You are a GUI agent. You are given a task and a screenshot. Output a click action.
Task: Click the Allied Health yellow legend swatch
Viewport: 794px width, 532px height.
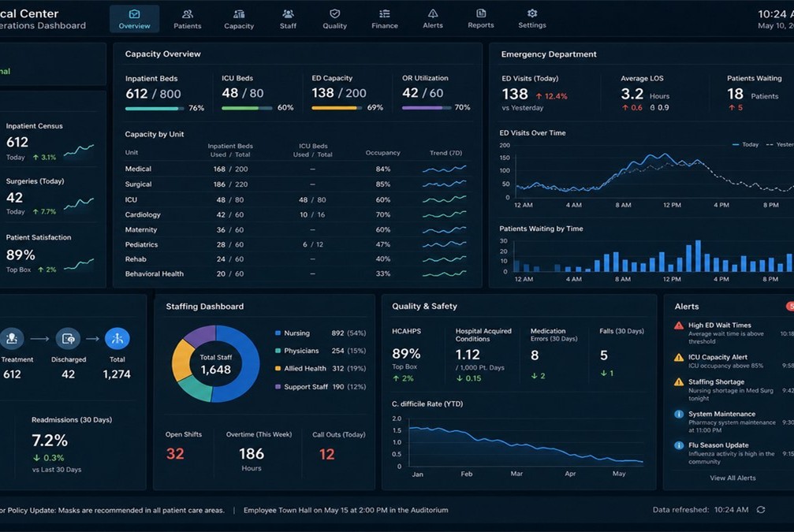pos(278,369)
